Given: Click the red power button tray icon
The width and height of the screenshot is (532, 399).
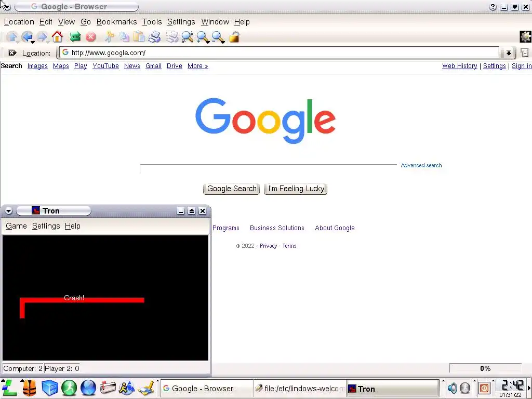Looking at the screenshot, I should (484, 388).
